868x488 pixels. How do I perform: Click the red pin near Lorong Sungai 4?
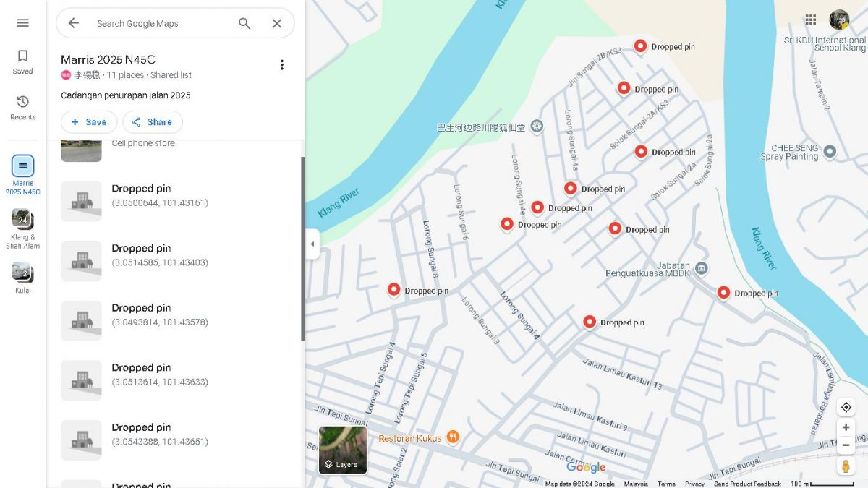(x=590, y=322)
